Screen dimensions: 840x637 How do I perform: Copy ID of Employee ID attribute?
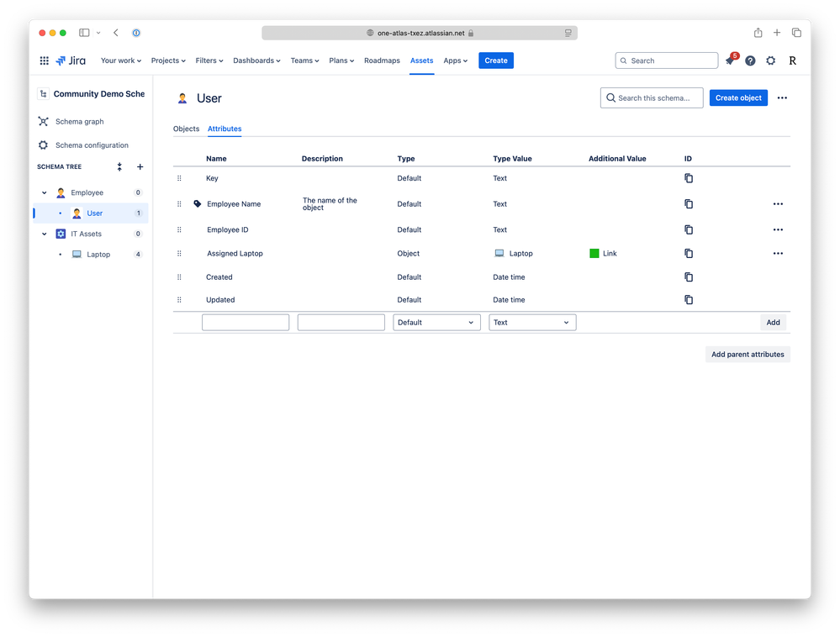[x=689, y=229]
